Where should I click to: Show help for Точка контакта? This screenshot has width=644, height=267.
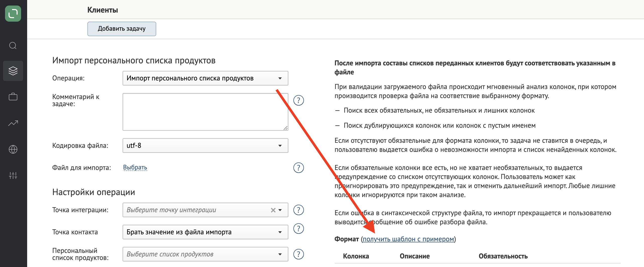point(299,229)
